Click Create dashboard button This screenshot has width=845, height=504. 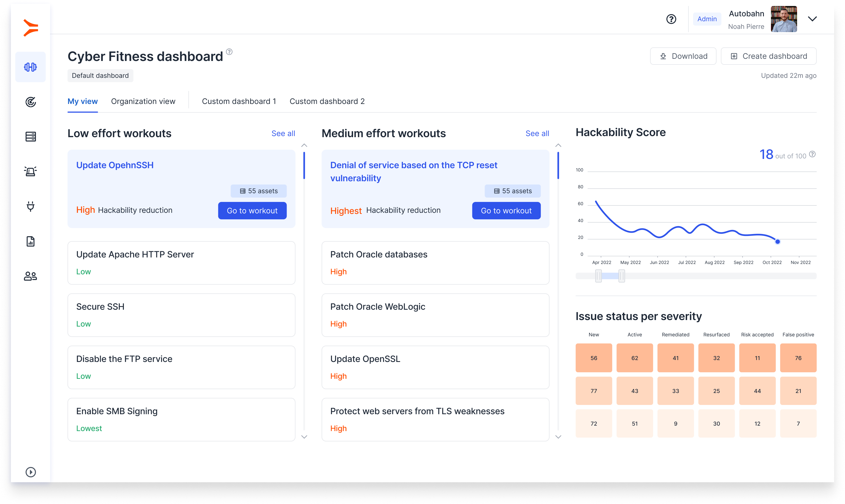pos(769,56)
